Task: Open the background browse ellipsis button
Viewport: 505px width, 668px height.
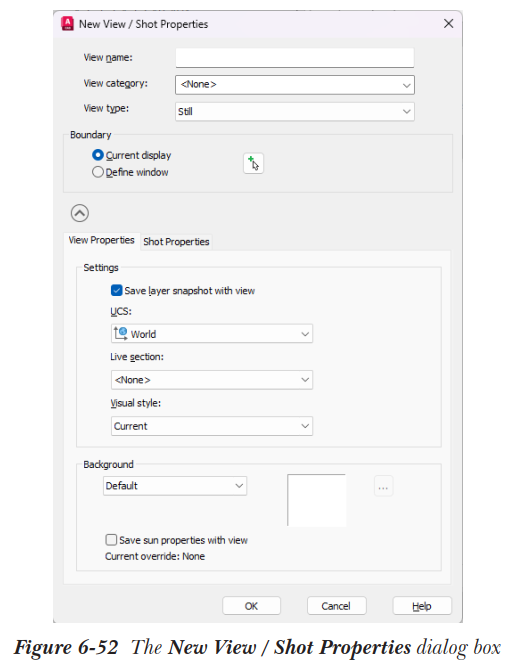Action: 384,486
